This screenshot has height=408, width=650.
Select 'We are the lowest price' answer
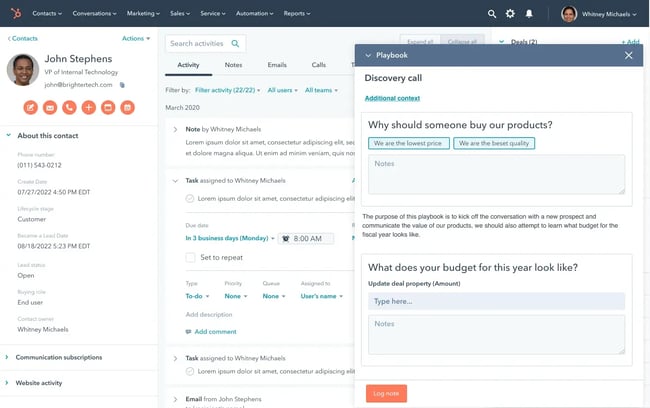[409, 143]
